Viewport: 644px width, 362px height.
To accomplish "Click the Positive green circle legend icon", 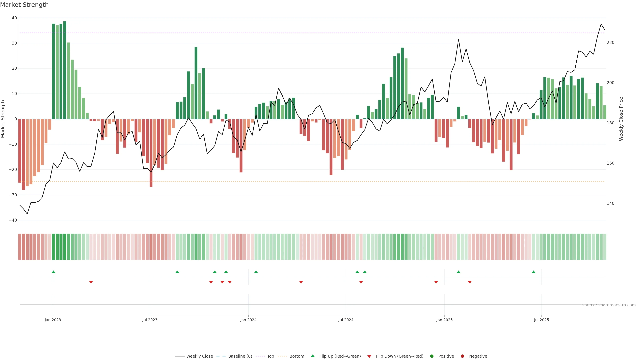I will point(432,356).
